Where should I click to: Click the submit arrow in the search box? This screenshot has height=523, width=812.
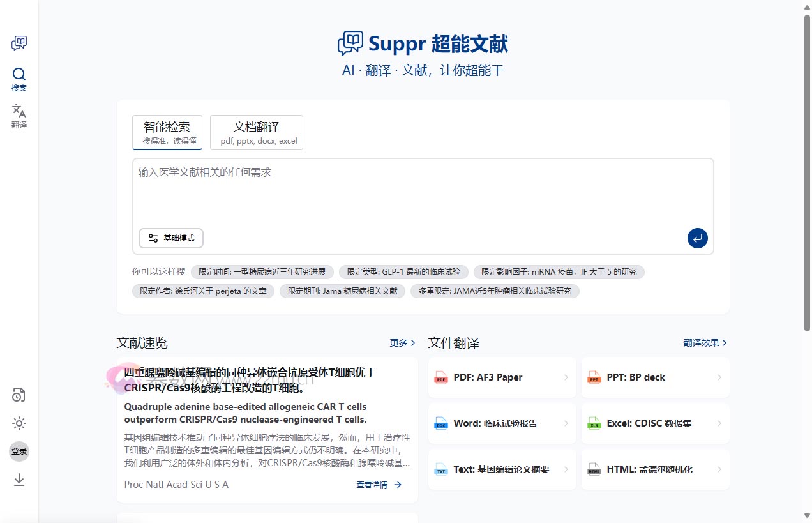click(697, 238)
